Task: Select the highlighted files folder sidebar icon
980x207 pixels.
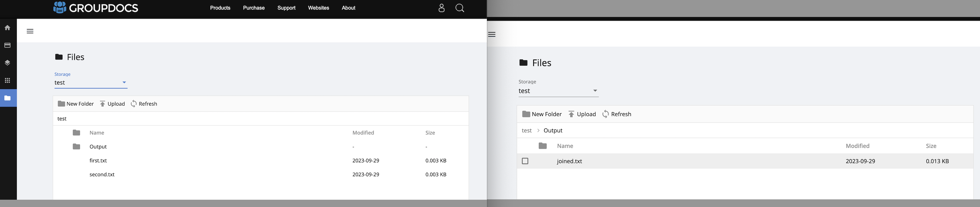Action: coord(8,98)
